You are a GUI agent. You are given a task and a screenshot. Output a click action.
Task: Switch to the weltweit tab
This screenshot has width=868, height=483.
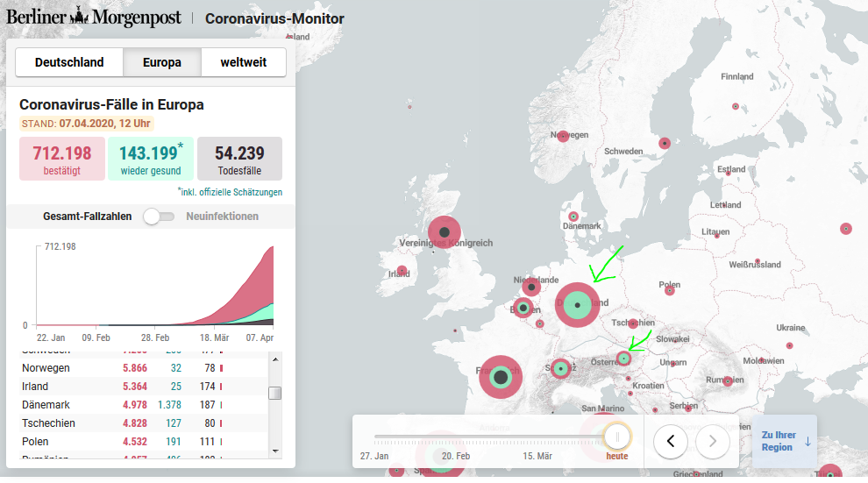(244, 63)
